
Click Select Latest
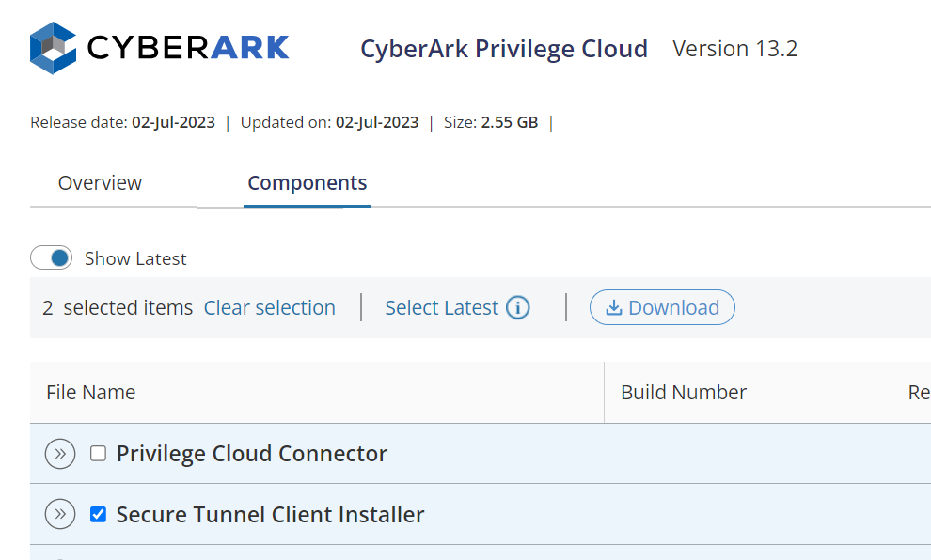[442, 307]
